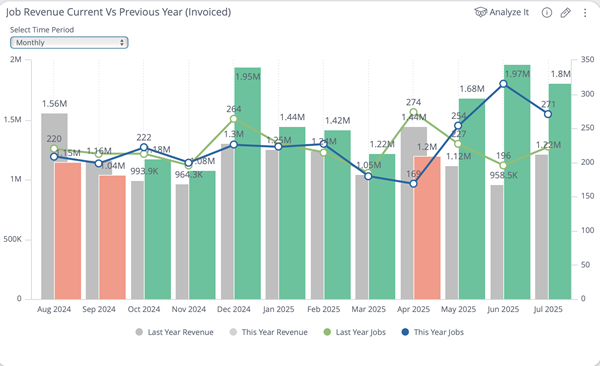This screenshot has width=600, height=366.
Task: Click the dropdown arrows on Monthly selector
Action: (122, 42)
